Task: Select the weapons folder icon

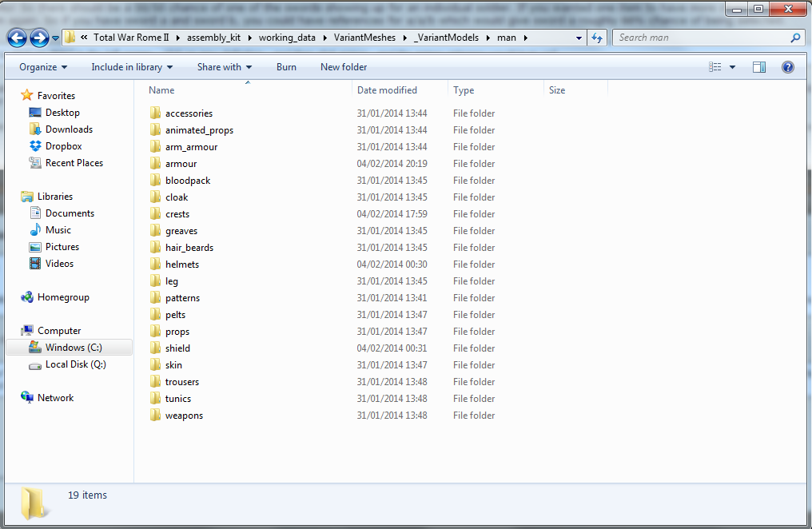Action: click(156, 416)
